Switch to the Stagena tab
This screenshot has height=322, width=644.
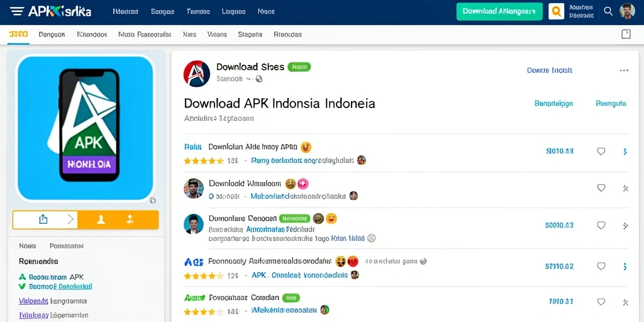click(250, 35)
